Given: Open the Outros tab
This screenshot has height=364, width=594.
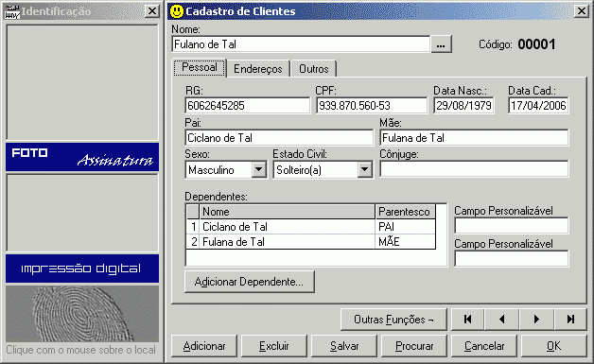Looking at the screenshot, I should (x=314, y=69).
